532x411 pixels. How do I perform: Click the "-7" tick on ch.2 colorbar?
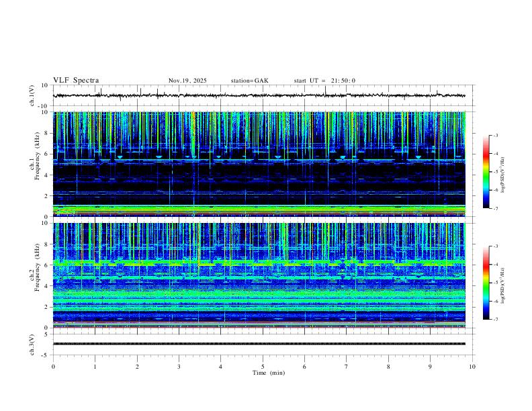[x=496, y=319]
